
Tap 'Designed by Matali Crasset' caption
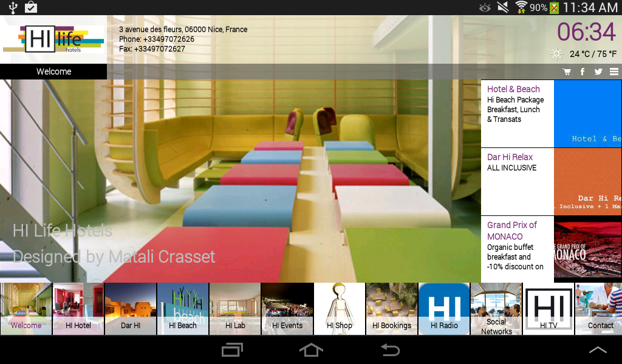pyautogui.click(x=114, y=257)
